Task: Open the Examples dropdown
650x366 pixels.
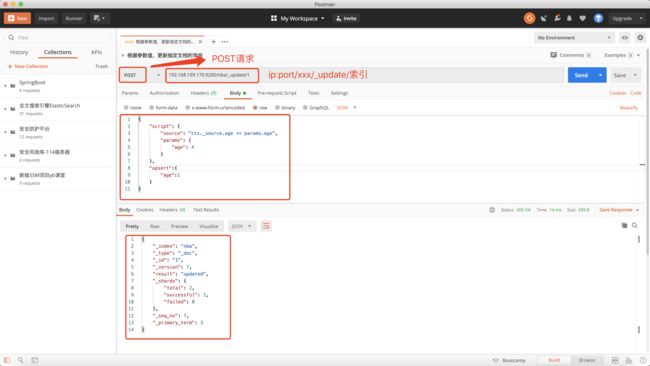Action: (x=622, y=55)
